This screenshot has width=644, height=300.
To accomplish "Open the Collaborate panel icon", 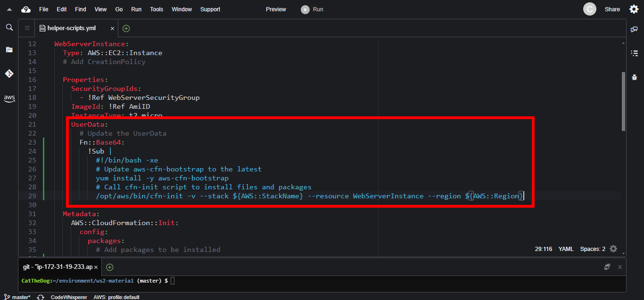I will [634, 29].
